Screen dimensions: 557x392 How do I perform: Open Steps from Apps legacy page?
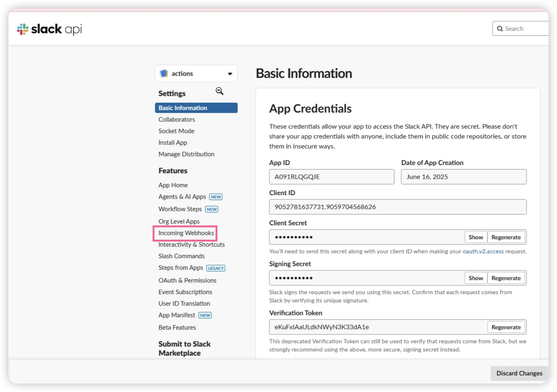(x=181, y=268)
